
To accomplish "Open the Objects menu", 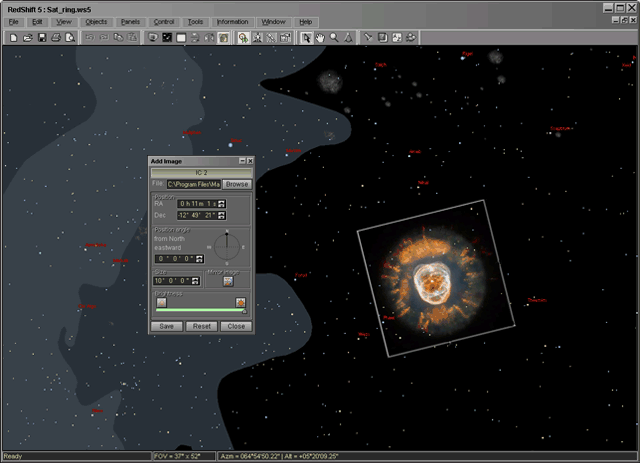I will pos(96,21).
